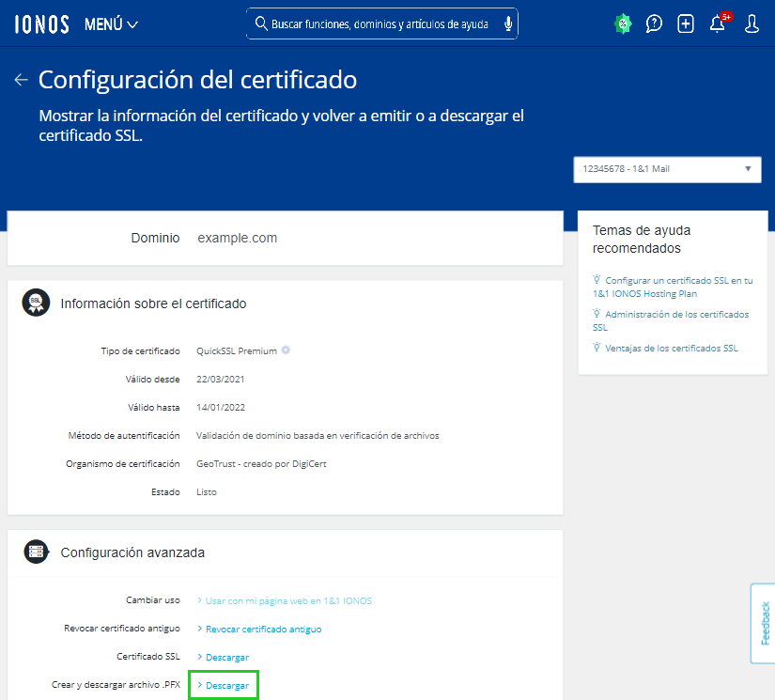Click the info gear next to QuickSSL Premium
The height and width of the screenshot is (700, 775).
click(286, 350)
